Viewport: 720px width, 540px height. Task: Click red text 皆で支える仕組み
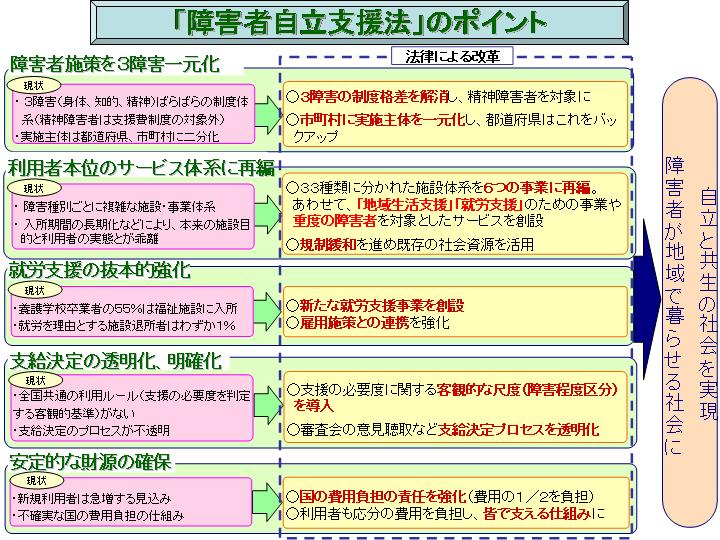click(x=537, y=513)
